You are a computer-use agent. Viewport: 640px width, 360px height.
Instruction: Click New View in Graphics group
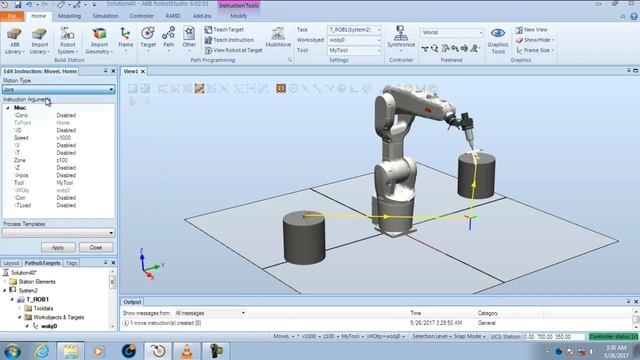(x=531, y=30)
